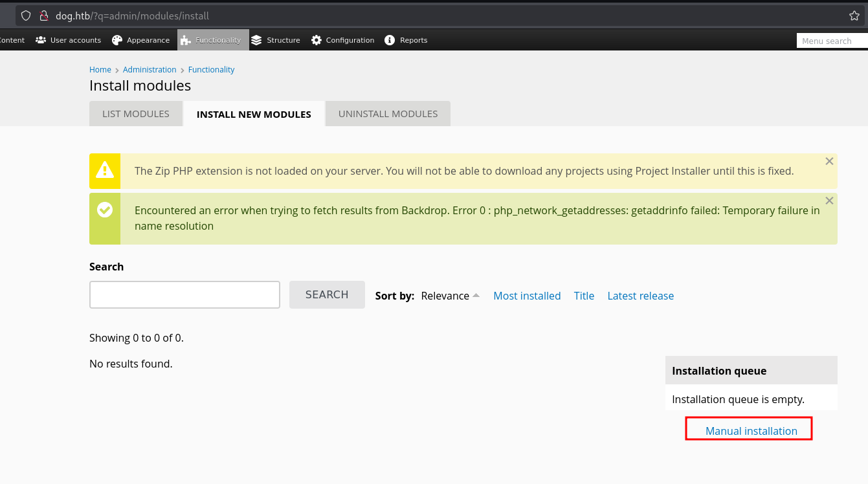Click the shield icon in address bar
This screenshot has height=484, width=868.
pyautogui.click(x=26, y=16)
